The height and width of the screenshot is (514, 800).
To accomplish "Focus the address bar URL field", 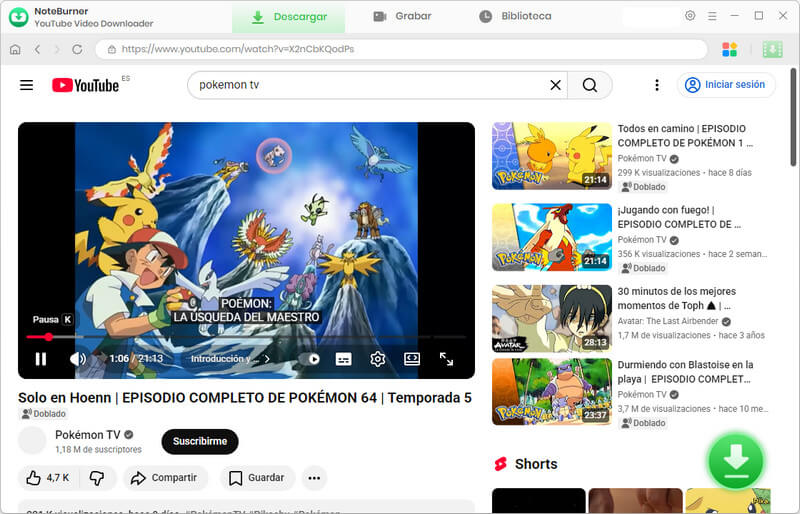I will click(402, 50).
